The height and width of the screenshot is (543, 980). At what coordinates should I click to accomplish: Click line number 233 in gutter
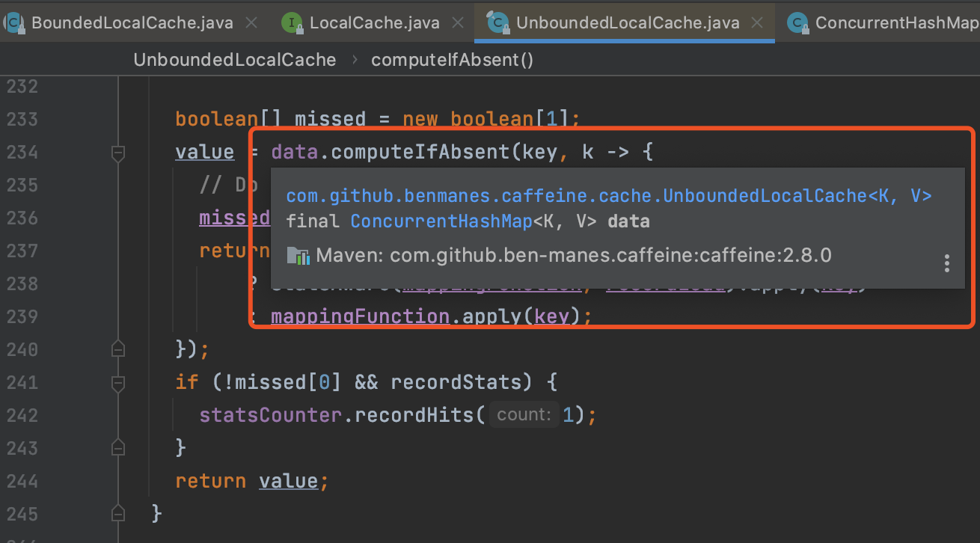[x=22, y=120]
